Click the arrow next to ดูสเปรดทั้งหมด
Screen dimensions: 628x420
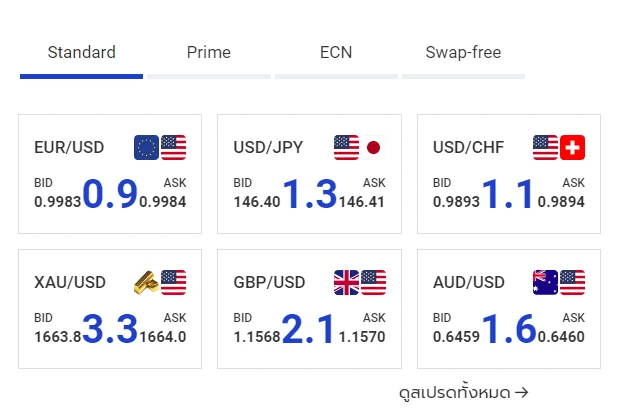click(521, 392)
